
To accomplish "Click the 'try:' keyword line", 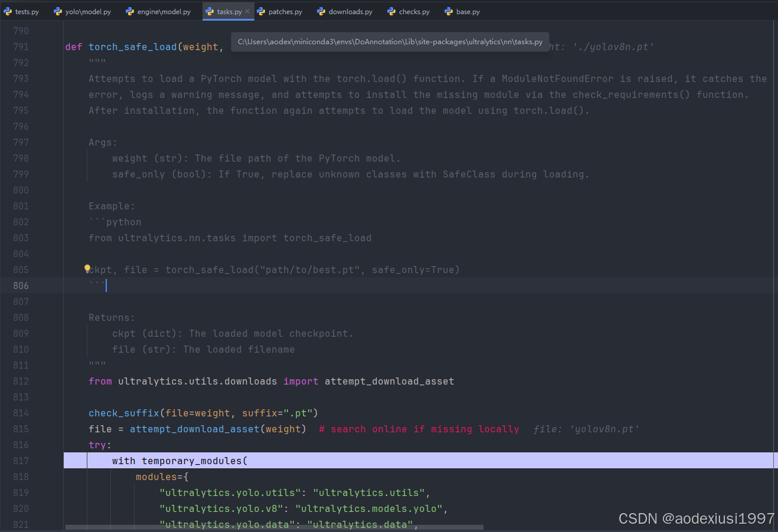I will click(100, 445).
